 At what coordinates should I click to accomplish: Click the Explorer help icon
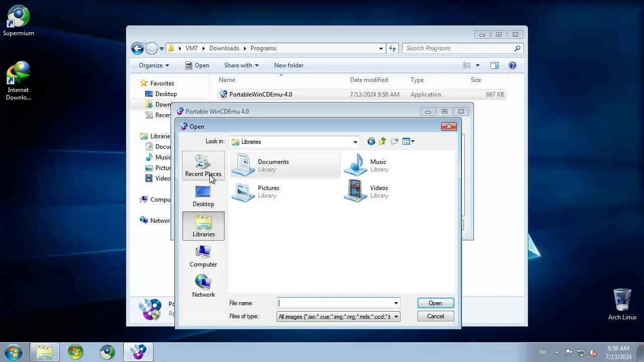[x=513, y=65]
